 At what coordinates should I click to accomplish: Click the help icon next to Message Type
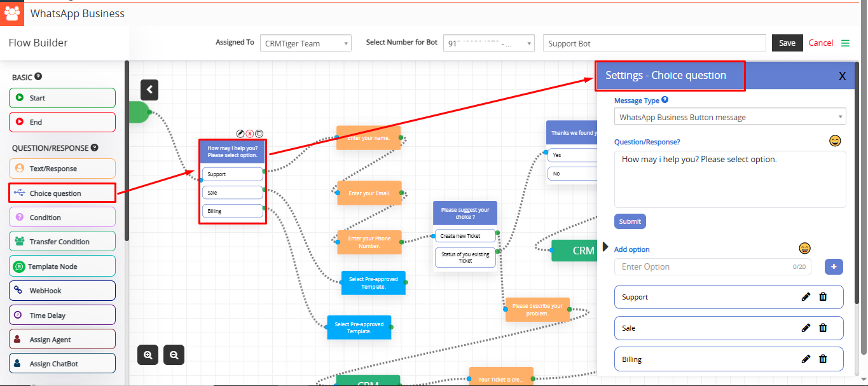665,100
